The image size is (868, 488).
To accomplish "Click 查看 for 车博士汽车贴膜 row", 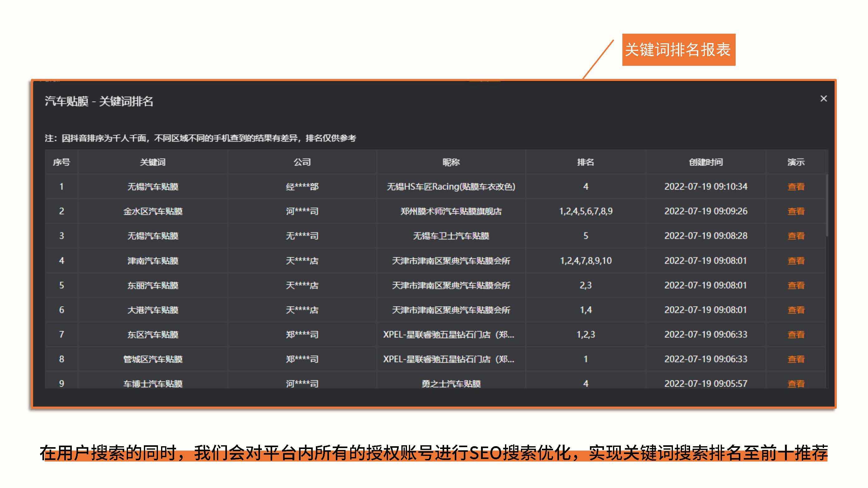I will [796, 384].
